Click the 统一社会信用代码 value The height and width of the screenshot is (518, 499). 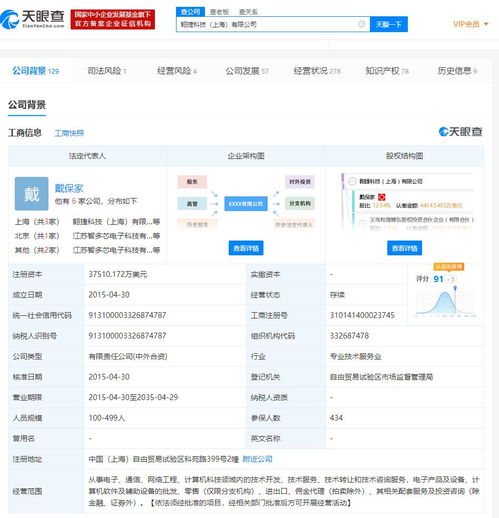click(127, 315)
